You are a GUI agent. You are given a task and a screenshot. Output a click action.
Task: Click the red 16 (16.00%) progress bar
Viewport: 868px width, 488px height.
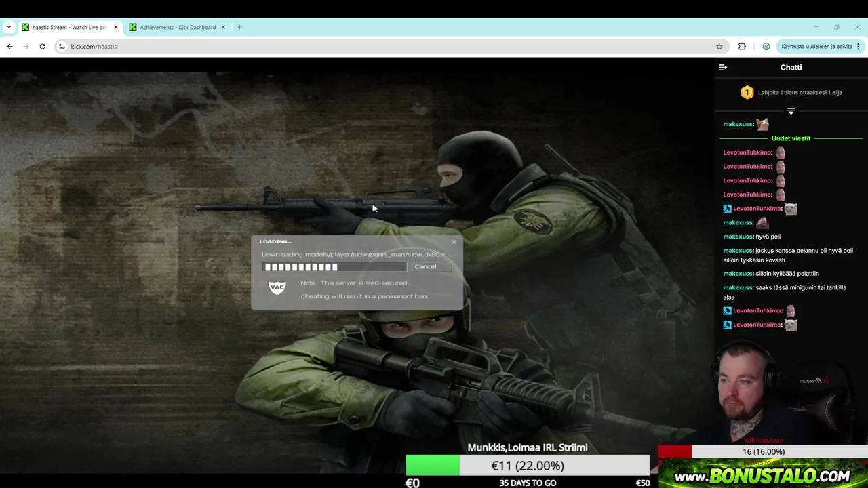pos(763,452)
